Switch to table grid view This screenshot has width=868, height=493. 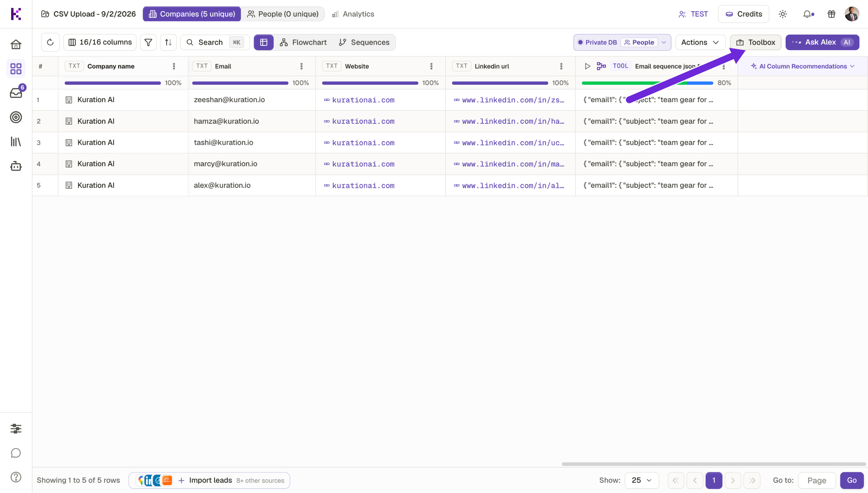point(264,42)
